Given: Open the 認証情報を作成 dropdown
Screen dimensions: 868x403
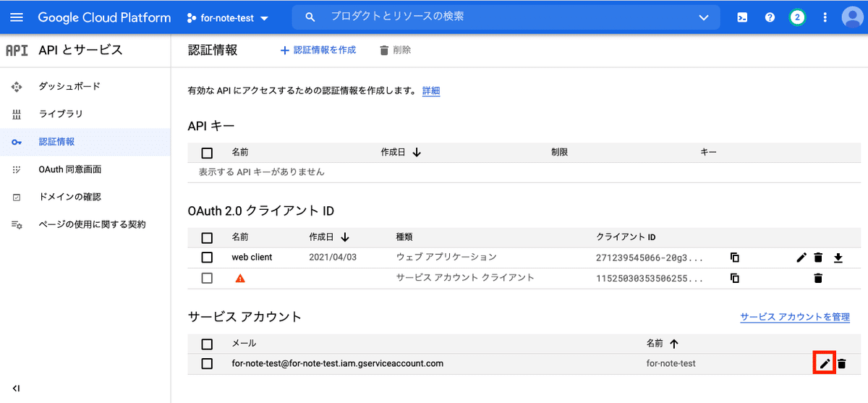Looking at the screenshot, I should pos(318,50).
